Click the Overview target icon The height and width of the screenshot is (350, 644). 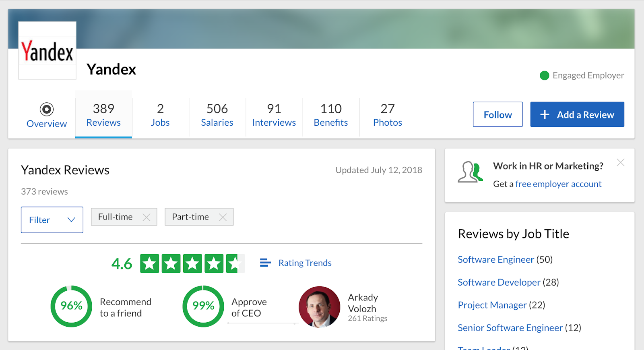tap(47, 109)
